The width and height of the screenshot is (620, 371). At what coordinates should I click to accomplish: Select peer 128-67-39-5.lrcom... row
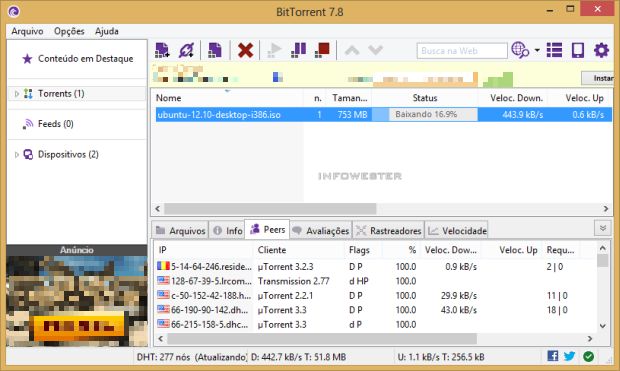(x=376, y=281)
